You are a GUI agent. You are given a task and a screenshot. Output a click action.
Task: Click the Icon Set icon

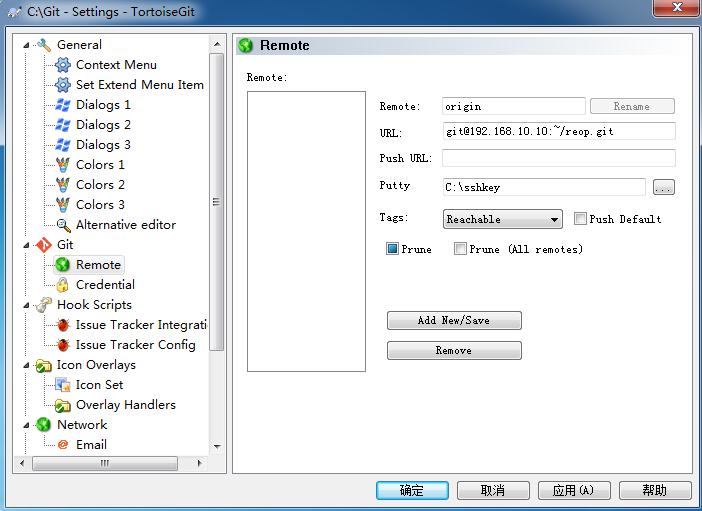click(x=63, y=385)
